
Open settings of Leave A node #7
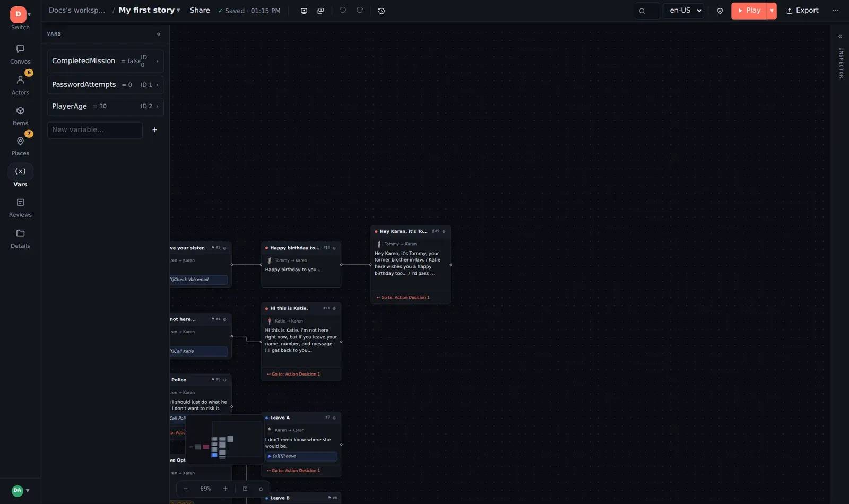[x=334, y=418]
